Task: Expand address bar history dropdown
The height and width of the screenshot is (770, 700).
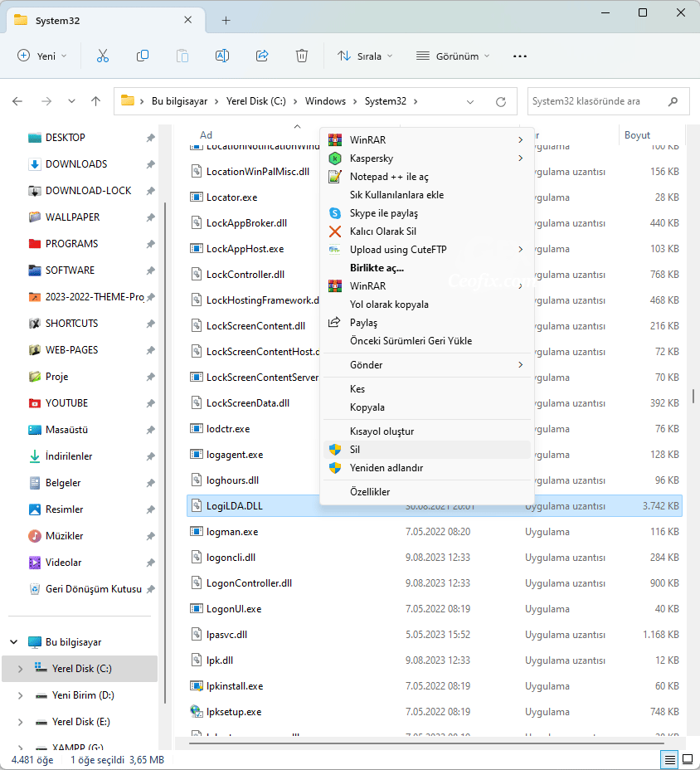Action: tap(469, 102)
